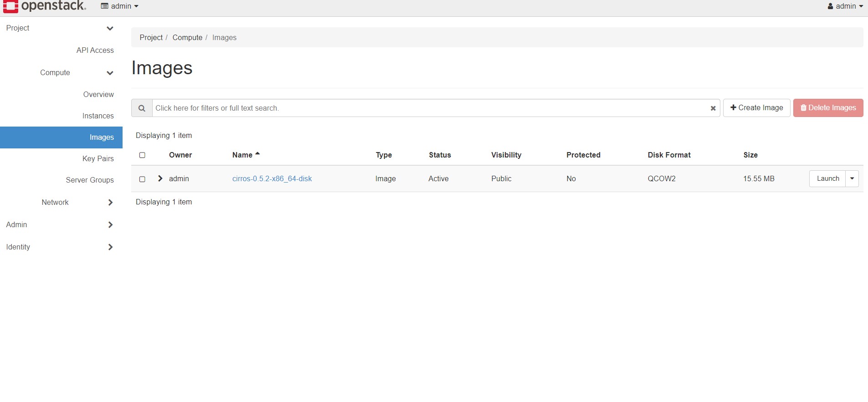Viewport: 868px width, 402px height.
Task: Collapse the Project section chevron
Action: [110, 28]
